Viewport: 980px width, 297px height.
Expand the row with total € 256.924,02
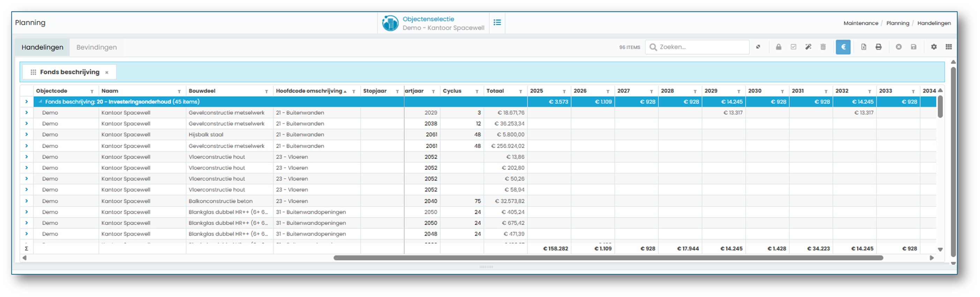[26, 146]
